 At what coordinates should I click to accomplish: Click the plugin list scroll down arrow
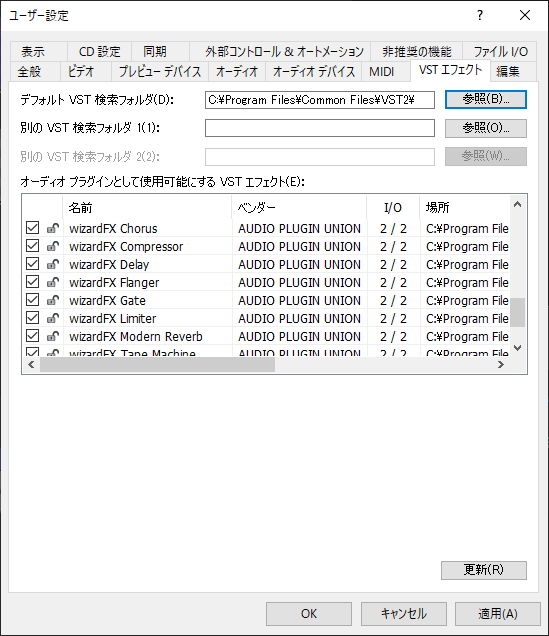pyautogui.click(x=517, y=348)
